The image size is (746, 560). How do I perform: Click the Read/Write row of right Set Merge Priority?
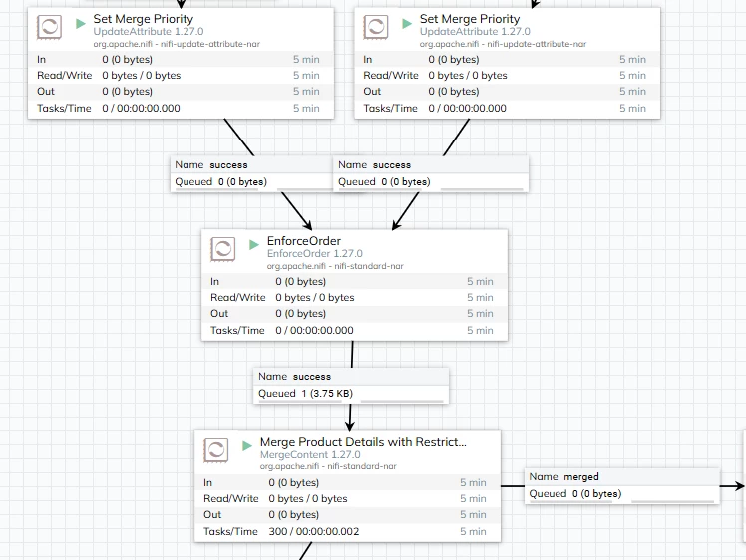point(508,75)
